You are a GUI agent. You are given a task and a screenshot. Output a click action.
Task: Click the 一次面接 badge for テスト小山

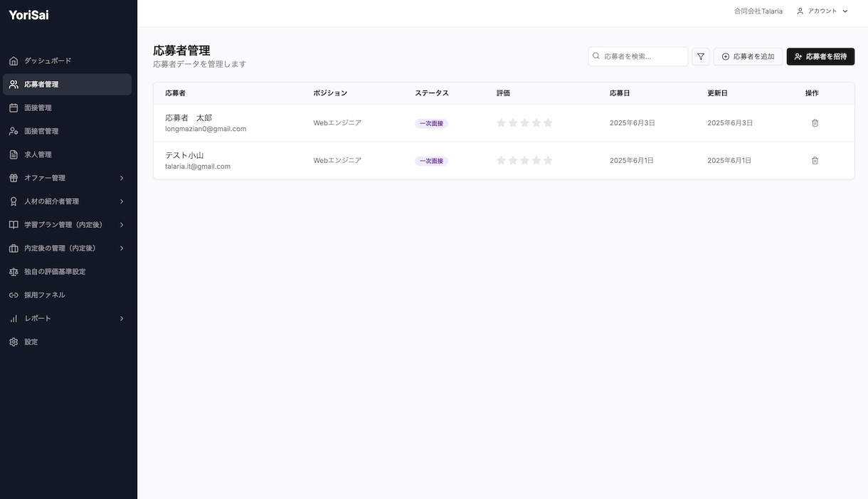point(431,161)
